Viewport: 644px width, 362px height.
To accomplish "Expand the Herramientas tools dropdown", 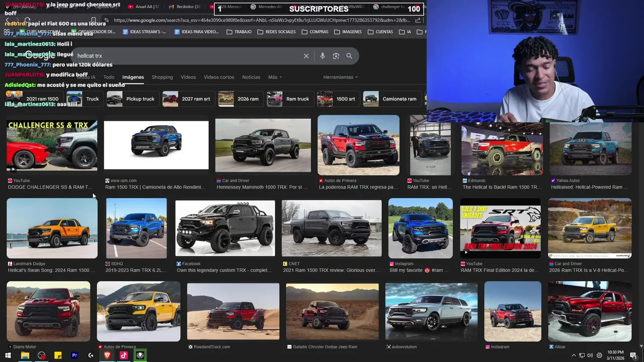I will tap(341, 77).
